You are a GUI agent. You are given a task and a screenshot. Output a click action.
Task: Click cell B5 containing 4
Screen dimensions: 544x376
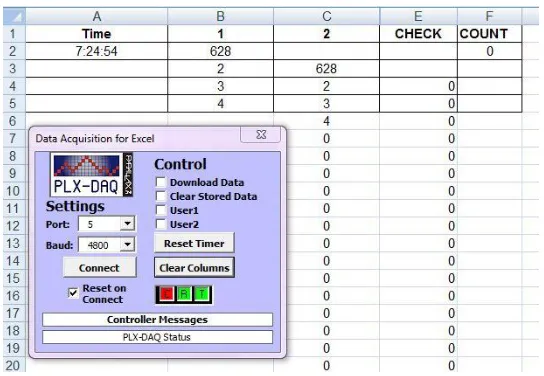click(x=220, y=103)
